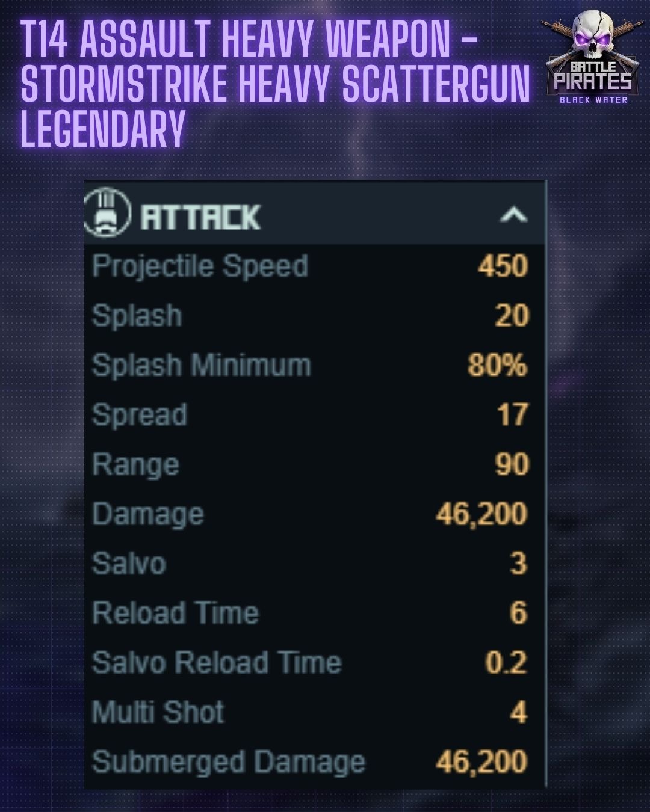Click the Damage value 46,200
650x812 pixels.
pyautogui.click(x=482, y=514)
